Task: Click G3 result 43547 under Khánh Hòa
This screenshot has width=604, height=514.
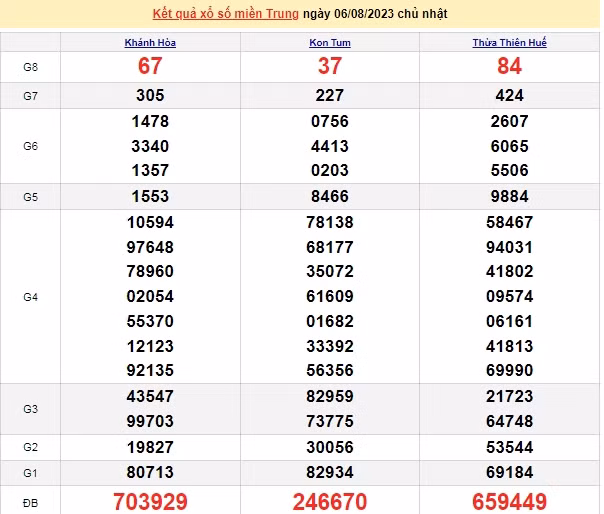Action: pos(150,396)
